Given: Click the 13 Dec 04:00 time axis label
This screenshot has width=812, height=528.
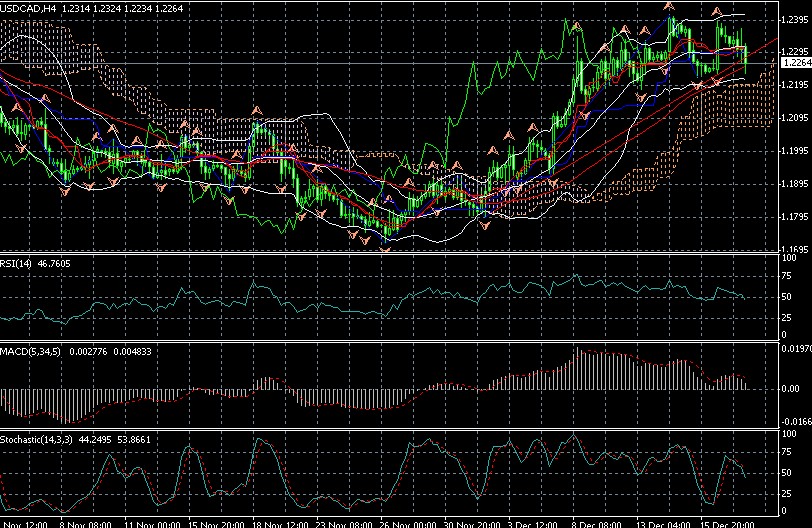Looking at the screenshot, I should pos(657,522).
